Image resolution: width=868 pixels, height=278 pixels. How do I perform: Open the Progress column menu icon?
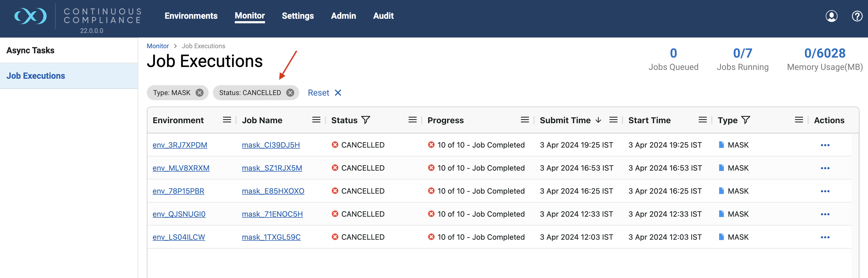click(x=525, y=120)
